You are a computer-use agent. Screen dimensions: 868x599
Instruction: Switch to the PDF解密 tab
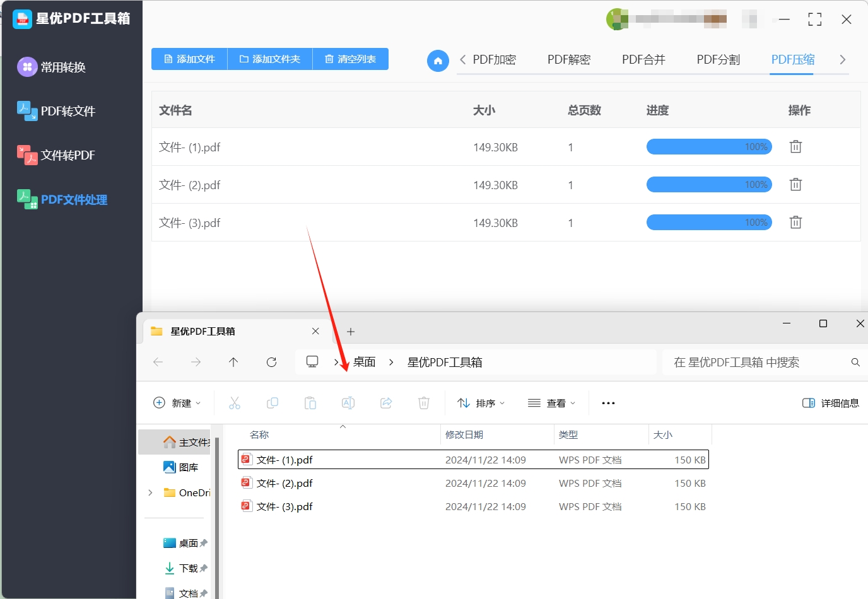569,60
